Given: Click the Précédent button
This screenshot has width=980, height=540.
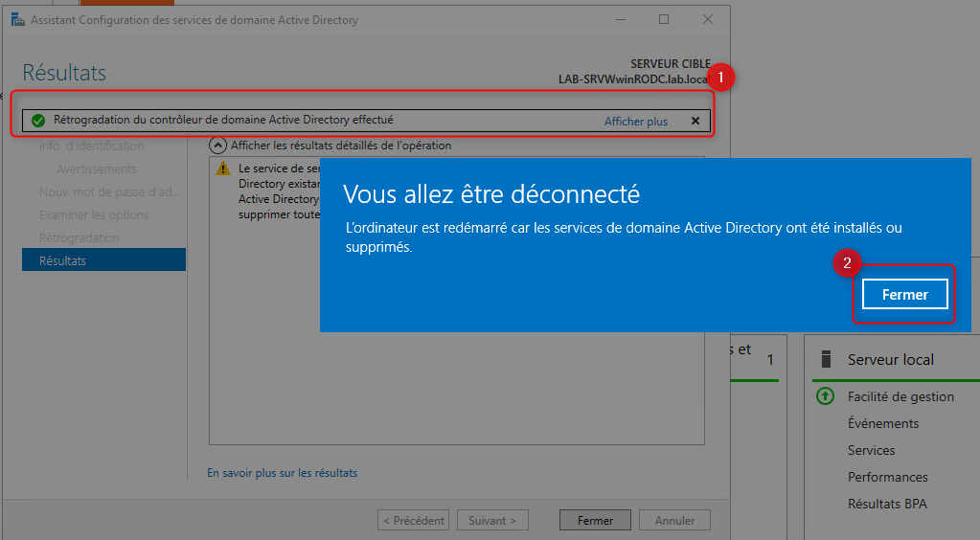Looking at the screenshot, I should pyautogui.click(x=413, y=520).
